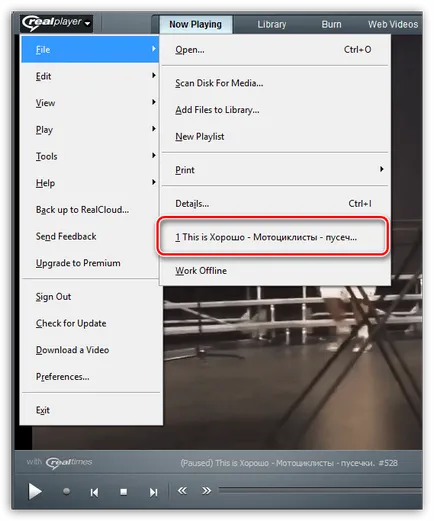Click the arrow beside the Print item
The width and height of the screenshot is (434, 521).
(x=382, y=169)
